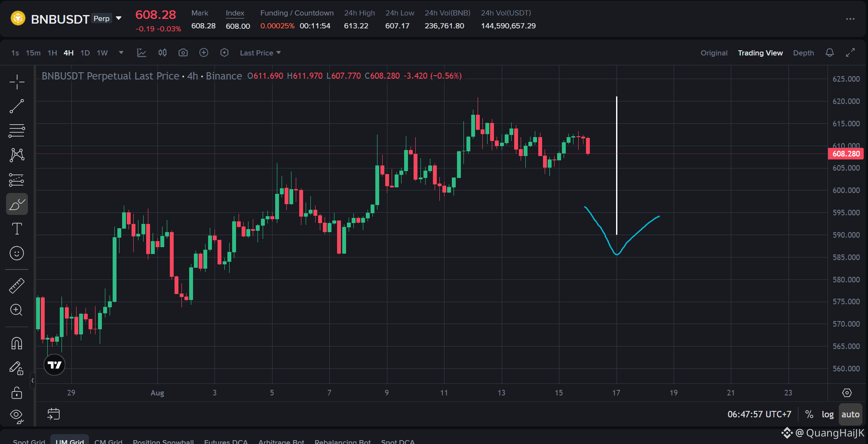
Task: Switch to Trading View chart
Action: 760,53
